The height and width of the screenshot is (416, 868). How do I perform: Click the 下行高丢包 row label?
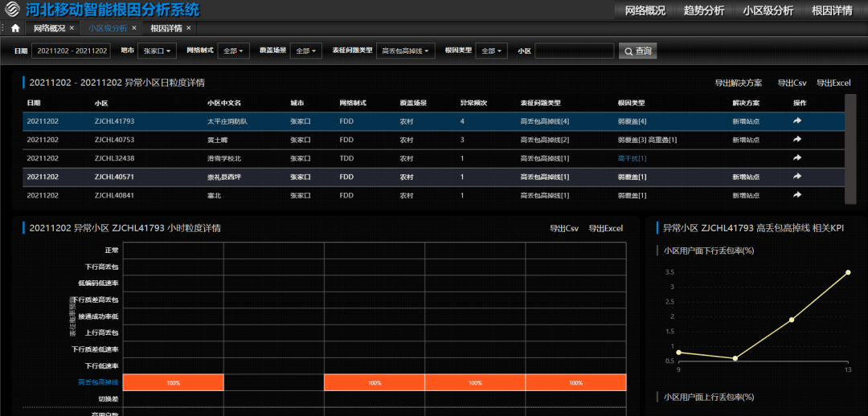(x=102, y=267)
